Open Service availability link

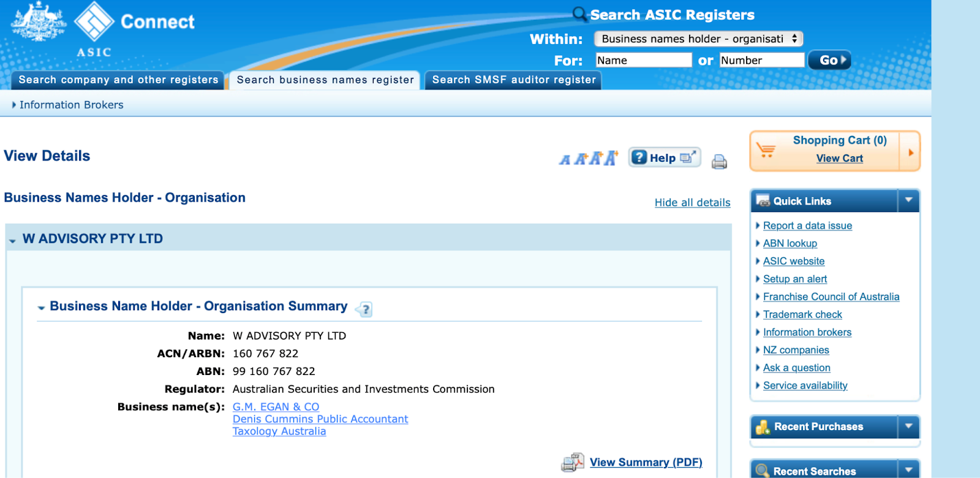point(805,385)
